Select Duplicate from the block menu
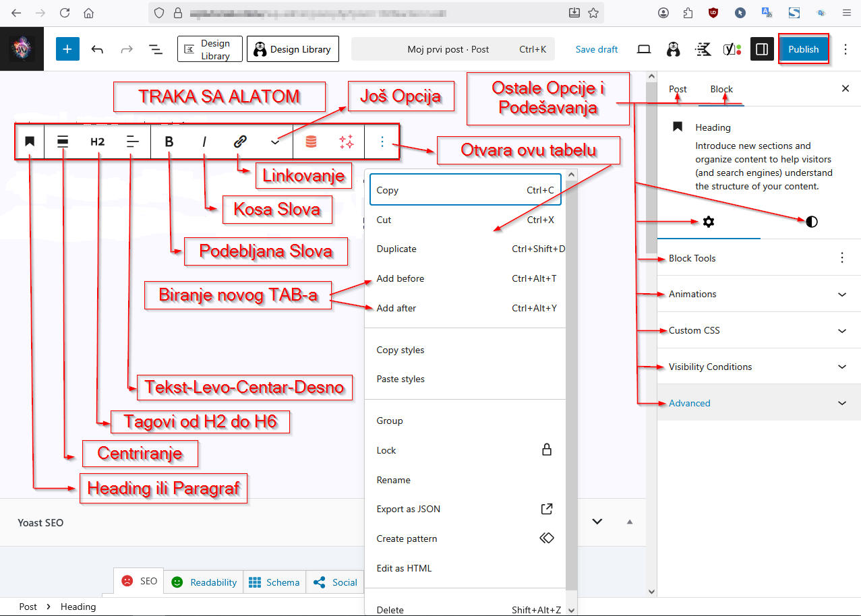Viewport: 861px width, 616px height. (x=397, y=249)
